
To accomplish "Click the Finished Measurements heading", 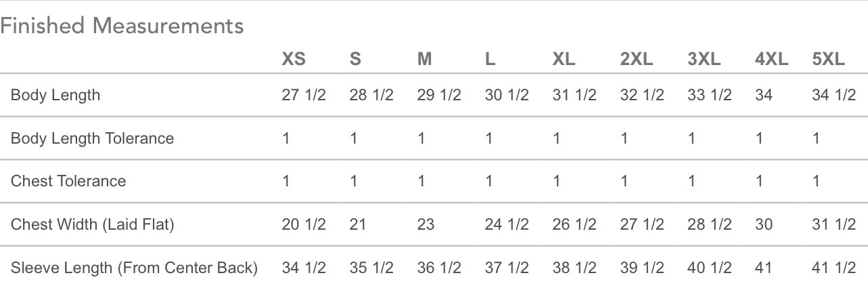I will 122,26.
